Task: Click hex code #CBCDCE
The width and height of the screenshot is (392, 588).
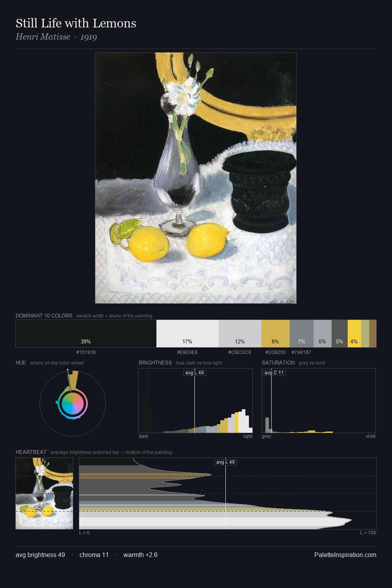Action: [240, 352]
